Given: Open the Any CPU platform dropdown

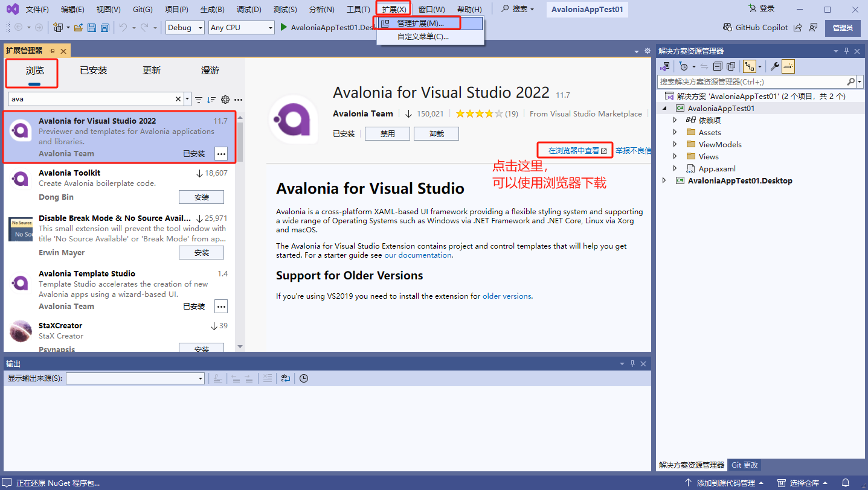Looking at the screenshot, I should pos(242,27).
